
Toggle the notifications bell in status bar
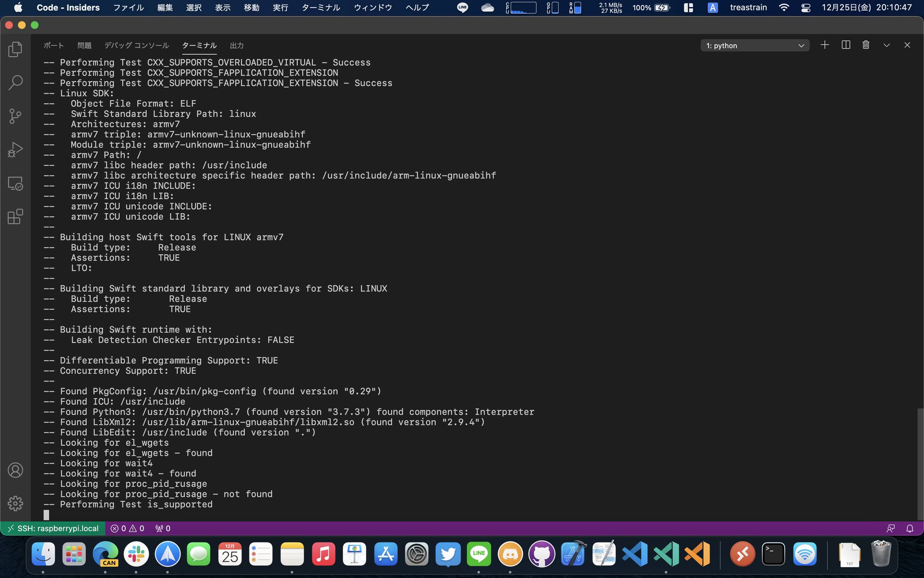pyautogui.click(x=910, y=528)
